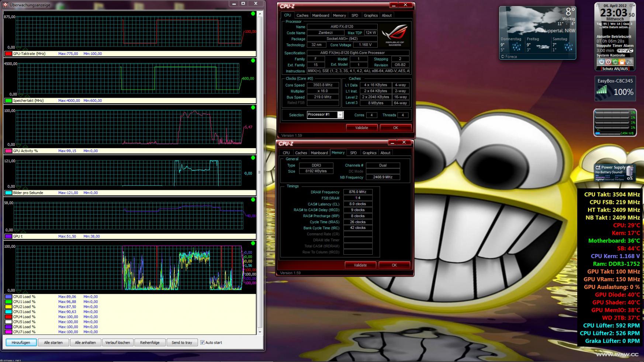The width and height of the screenshot is (644, 362).
Task: Click the monitor list scrollbar down arrow
Action: pos(260,332)
